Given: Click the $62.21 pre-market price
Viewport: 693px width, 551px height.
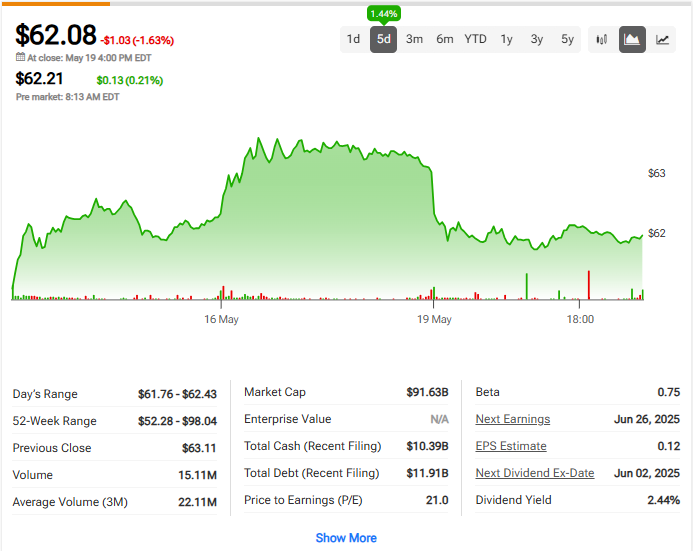Looking at the screenshot, I should point(39,79).
